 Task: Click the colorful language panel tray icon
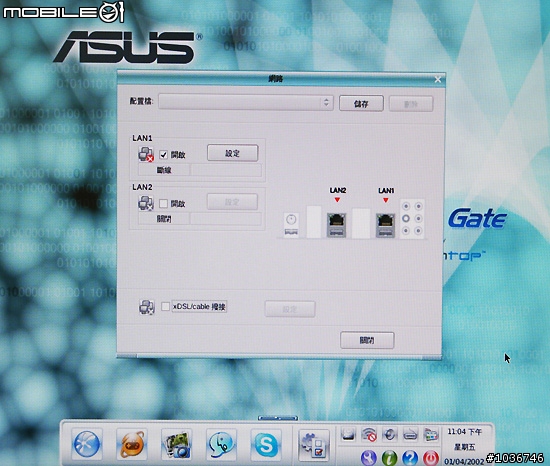click(431, 435)
